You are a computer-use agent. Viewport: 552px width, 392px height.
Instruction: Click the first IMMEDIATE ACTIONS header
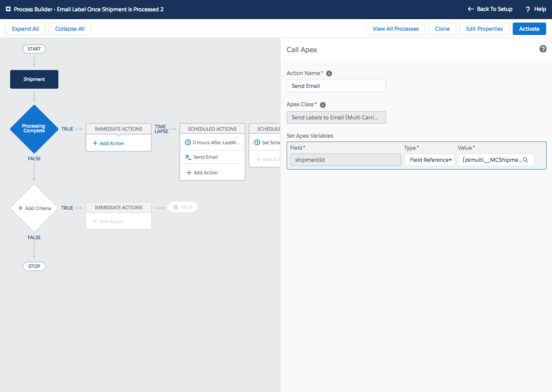[x=119, y=129]
